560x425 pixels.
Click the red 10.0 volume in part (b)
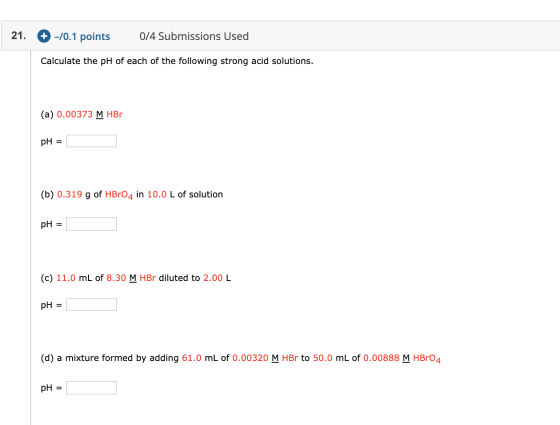point(157,194)
